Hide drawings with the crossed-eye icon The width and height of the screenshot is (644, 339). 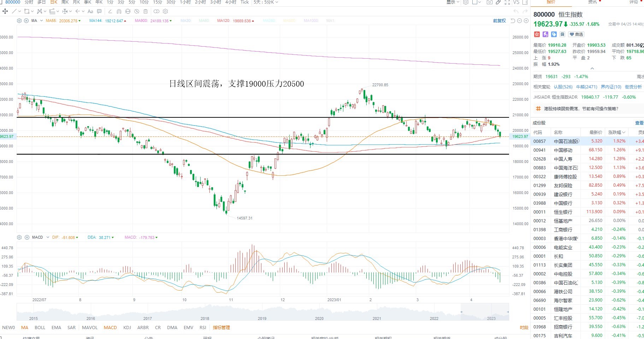tap(137, 11)
